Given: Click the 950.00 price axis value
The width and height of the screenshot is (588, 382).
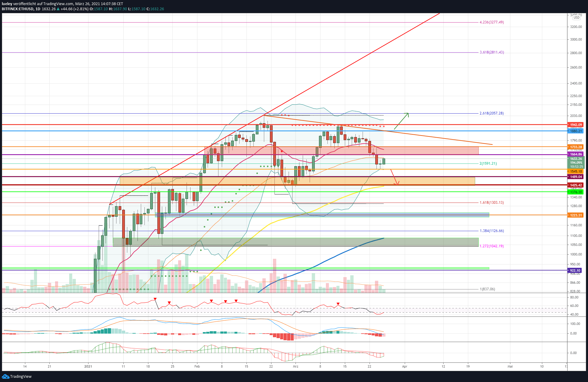Looking at the screenshot, I should 575,264.
